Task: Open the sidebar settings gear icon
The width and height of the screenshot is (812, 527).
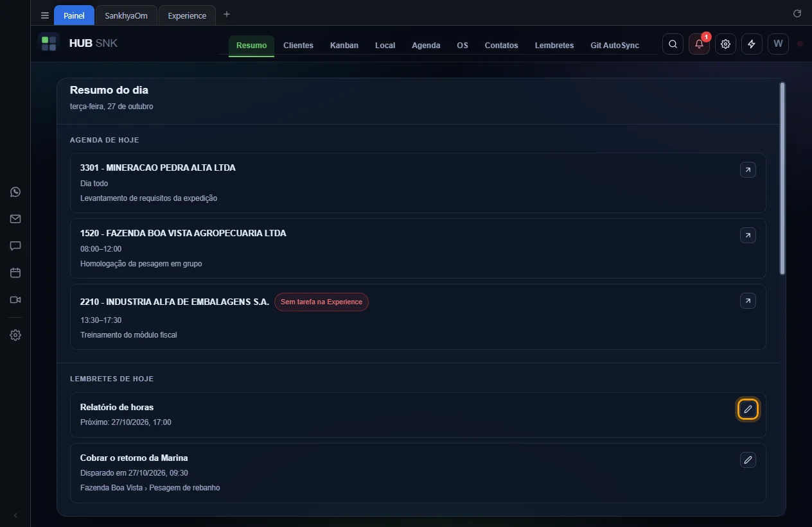Action: coord(15,335)
